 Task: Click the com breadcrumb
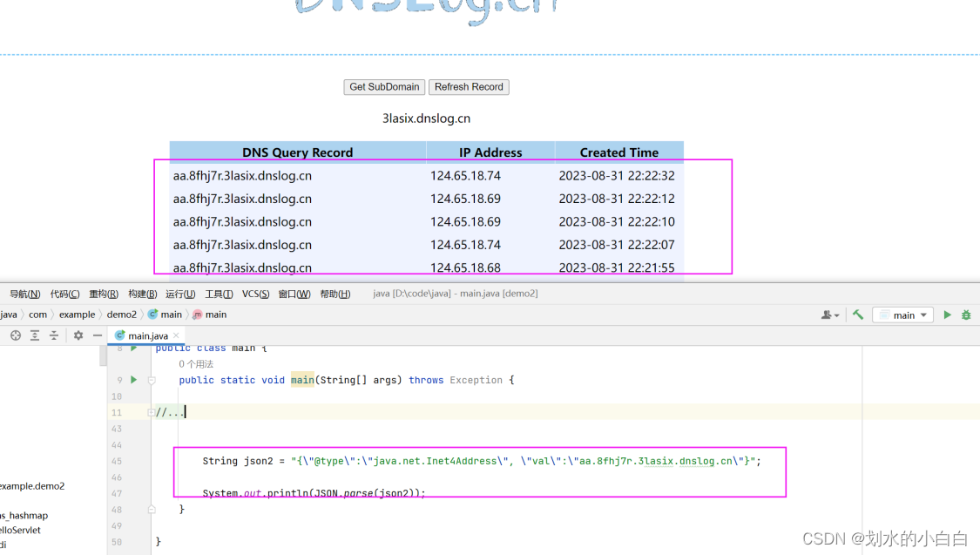[x=37, y=315]
